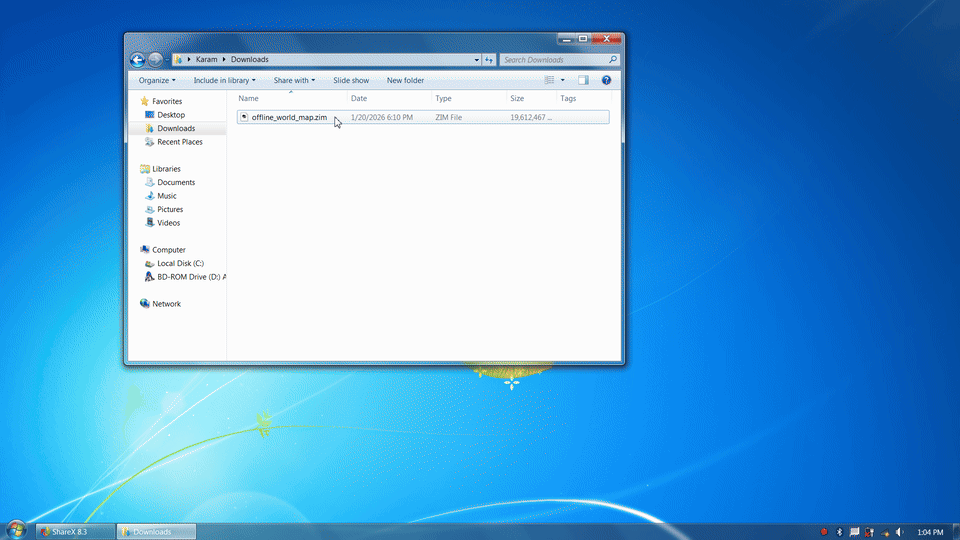Open the Include in library dropdown
The width and height of the screenshot is (960, 540).
[225, 80]
